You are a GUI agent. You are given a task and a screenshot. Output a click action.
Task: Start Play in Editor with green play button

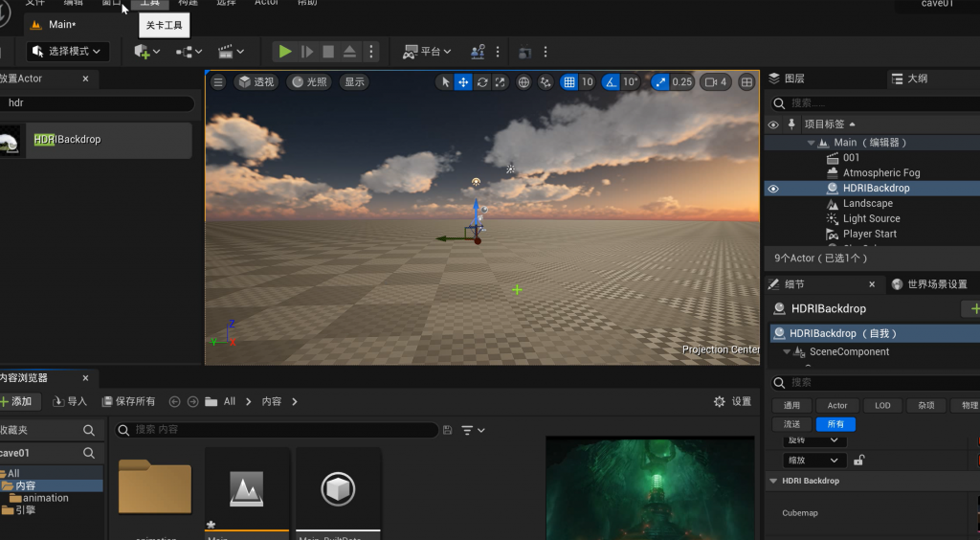tap(285, 52)
